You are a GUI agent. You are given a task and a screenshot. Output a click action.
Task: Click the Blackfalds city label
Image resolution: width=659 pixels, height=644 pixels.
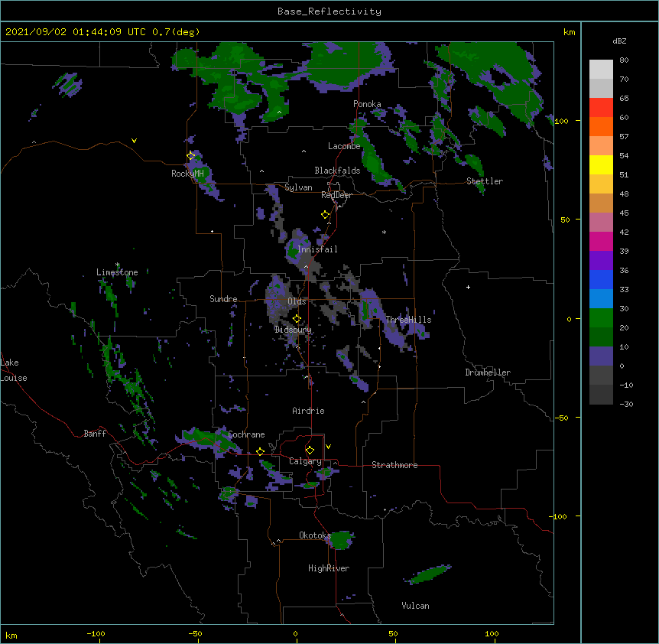[337, 171]
